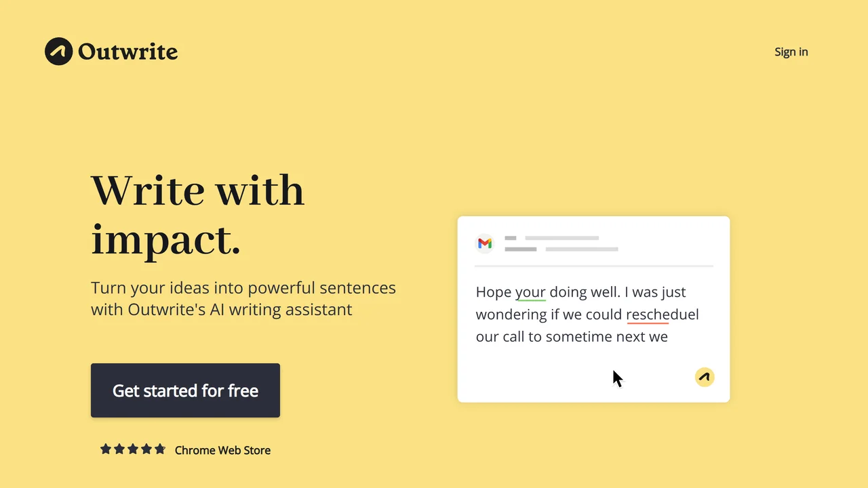Click the fourth rating star
Image resolution: width=868 pixels, height=488 pixels.
pyautogui.click(x=146, y=449)
